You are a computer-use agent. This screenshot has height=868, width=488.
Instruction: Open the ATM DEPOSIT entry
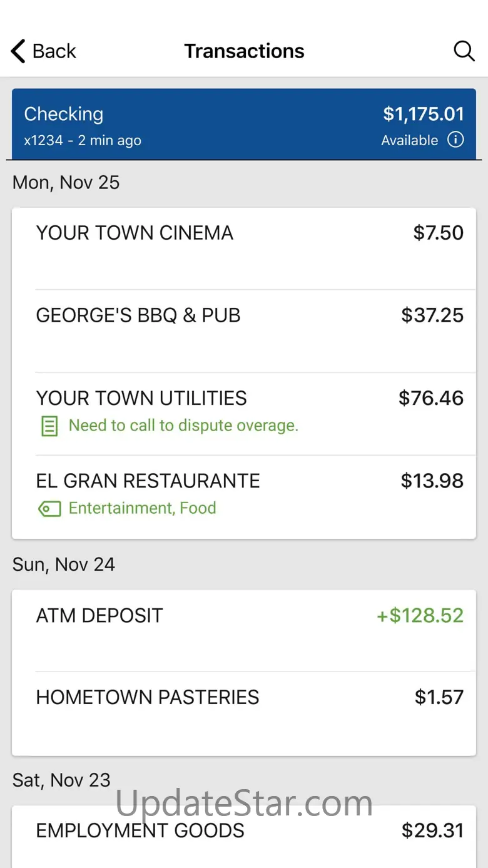244,631
